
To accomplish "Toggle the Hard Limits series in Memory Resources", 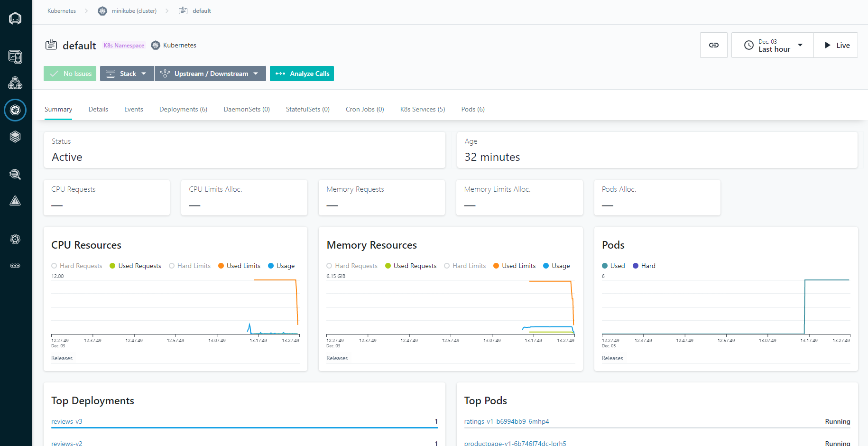I will (465, 266).
